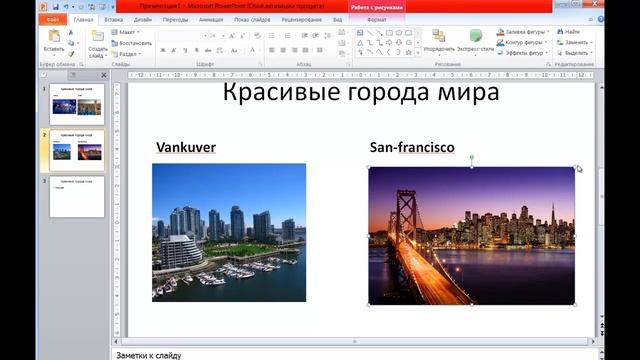
Task: Click in the slide notes field
Action: point(354,355)
